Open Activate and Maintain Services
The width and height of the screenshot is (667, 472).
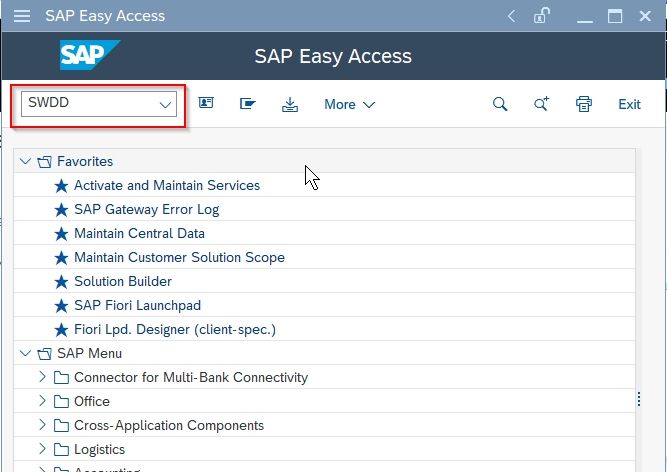pyautogui.click(x=167, y=185)
